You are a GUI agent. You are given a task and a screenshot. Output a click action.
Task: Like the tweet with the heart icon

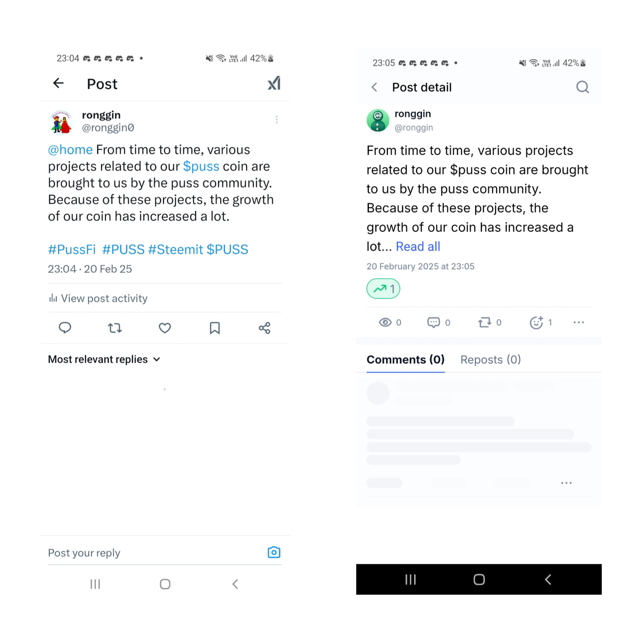tap(165, 328)
